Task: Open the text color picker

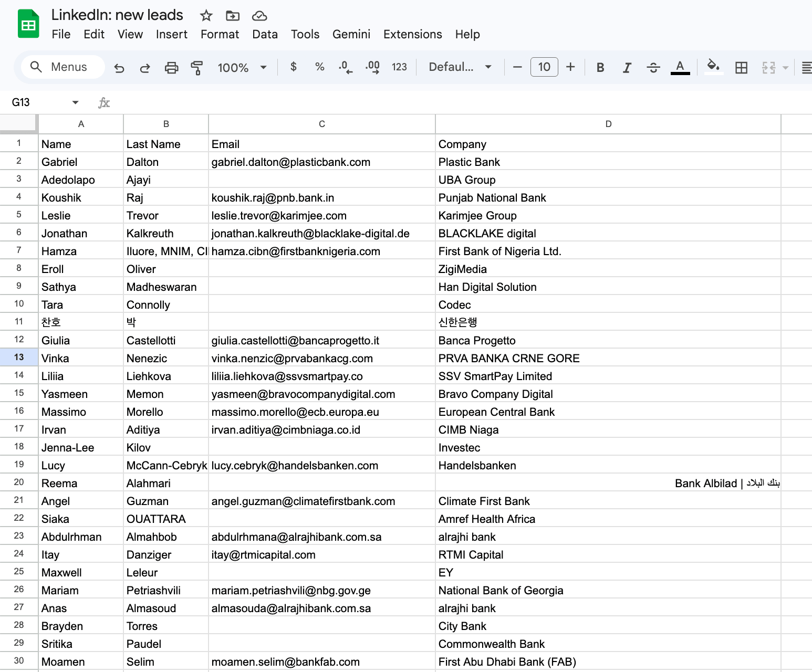Action: tap(680, 67)
